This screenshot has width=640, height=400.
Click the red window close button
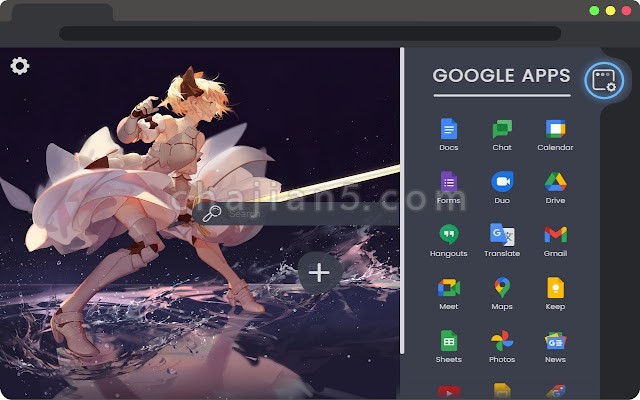tap(627, 11)
